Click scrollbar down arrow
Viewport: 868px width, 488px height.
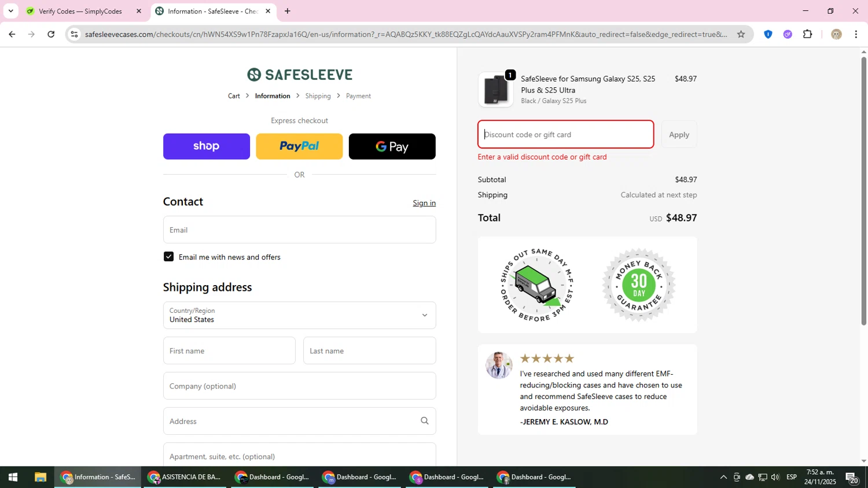click(x=863, y=461)
